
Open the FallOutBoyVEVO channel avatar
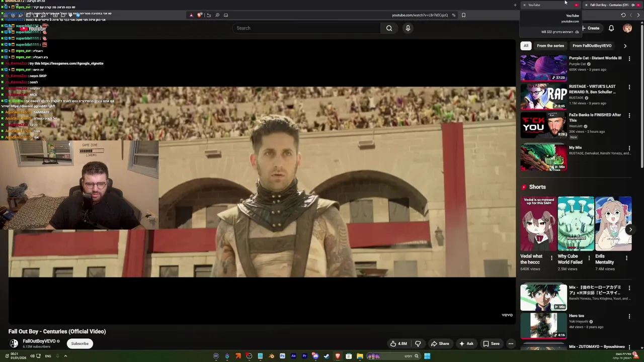[14, 343]
